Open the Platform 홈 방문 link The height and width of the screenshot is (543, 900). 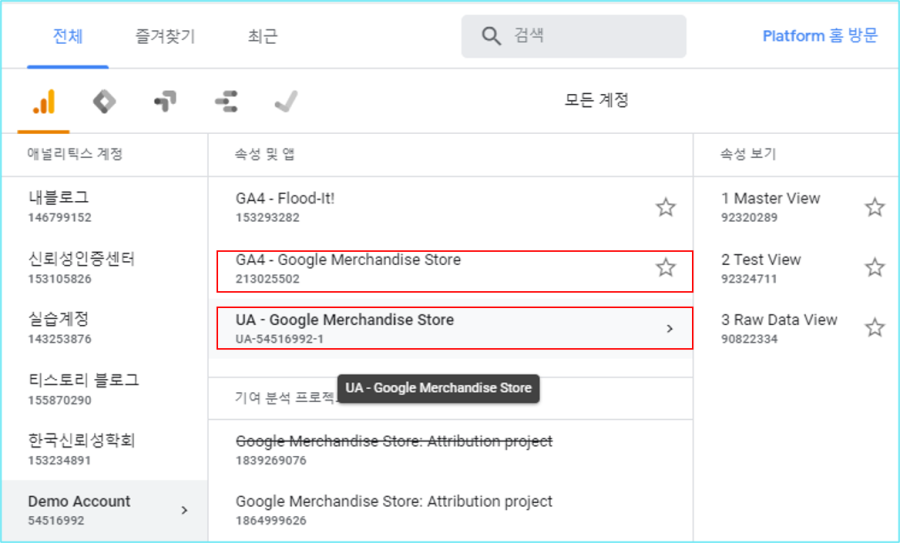[x=820, y=36]
